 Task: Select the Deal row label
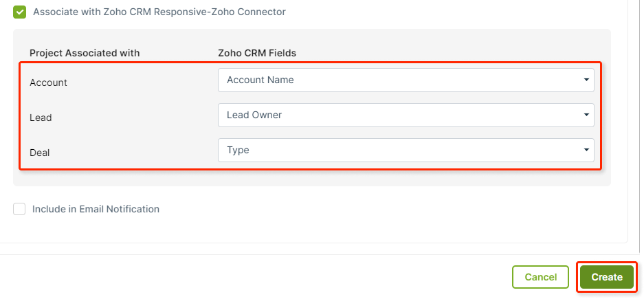[40, 153]
